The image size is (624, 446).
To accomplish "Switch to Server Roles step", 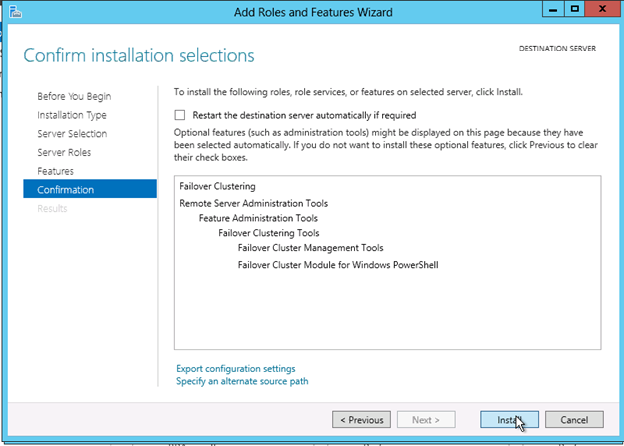I will coord(64,152).
